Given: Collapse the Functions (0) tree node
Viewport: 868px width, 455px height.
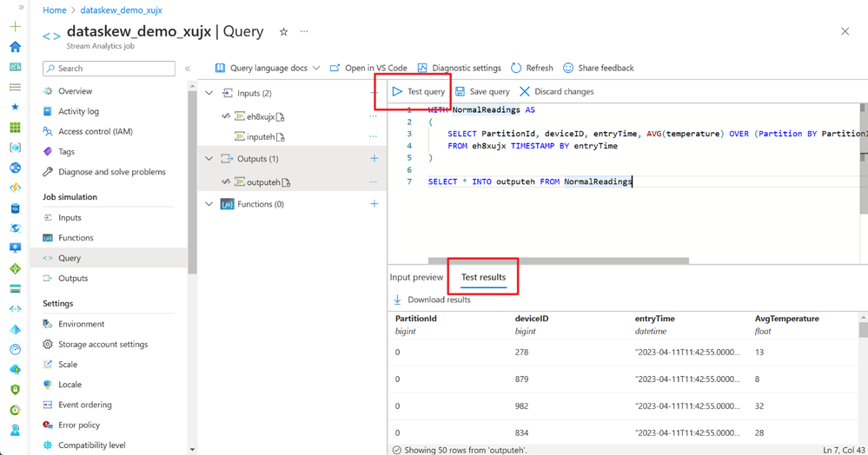Looking at the screenshot, I should pyautogui.click(x=209, y=204).
